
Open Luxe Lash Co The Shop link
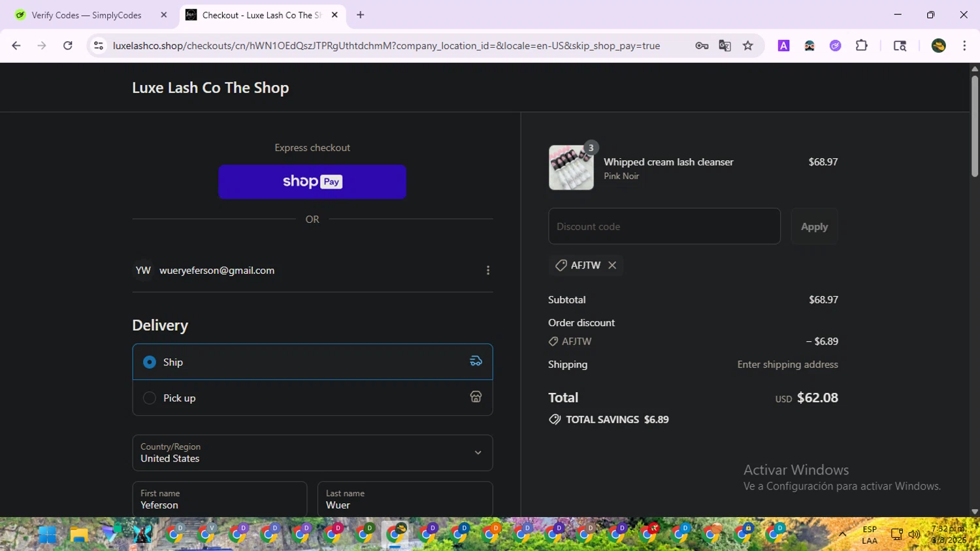tap(210, 88)
